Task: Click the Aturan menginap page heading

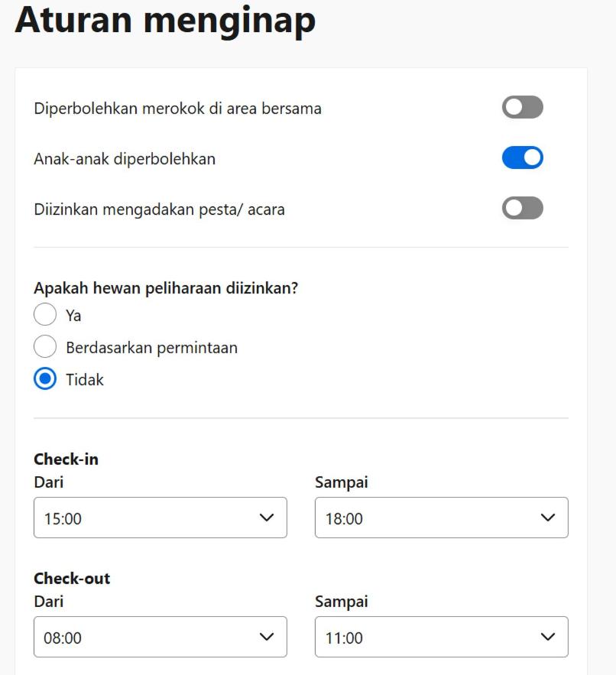Action: click(x=165, y=20)
